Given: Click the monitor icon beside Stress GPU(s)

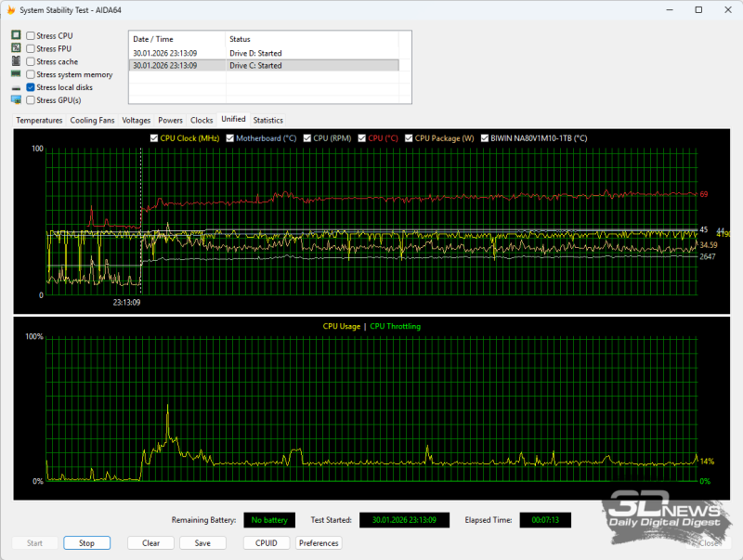Looking at the screenshot, I should pos(16,100).
